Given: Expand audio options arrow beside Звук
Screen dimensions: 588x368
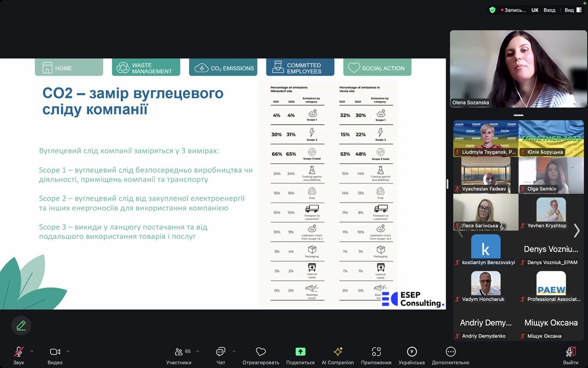Looking at the screenshot, I should (x=32, y=351).
